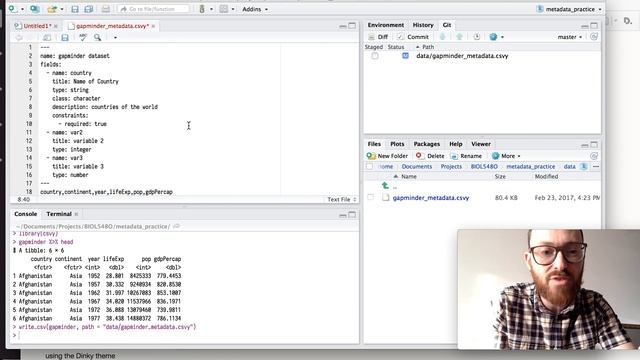
Task: Open the Addins dropdown
Action: (x=255, y=9)
